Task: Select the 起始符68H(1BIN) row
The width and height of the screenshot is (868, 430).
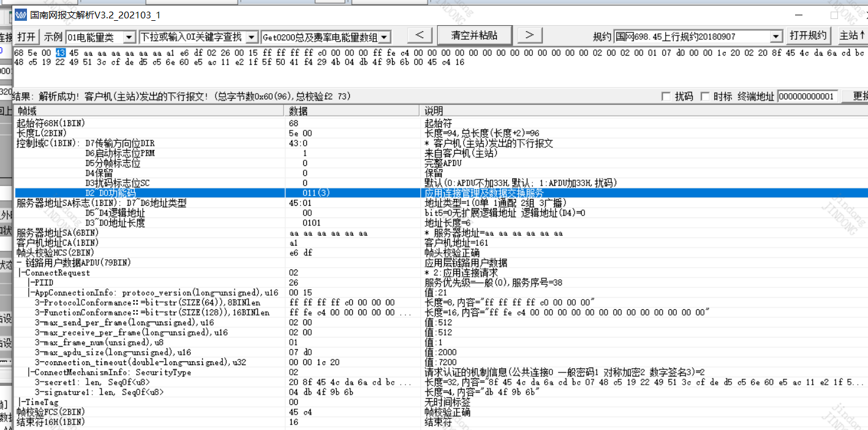Action: click(440, 123)
